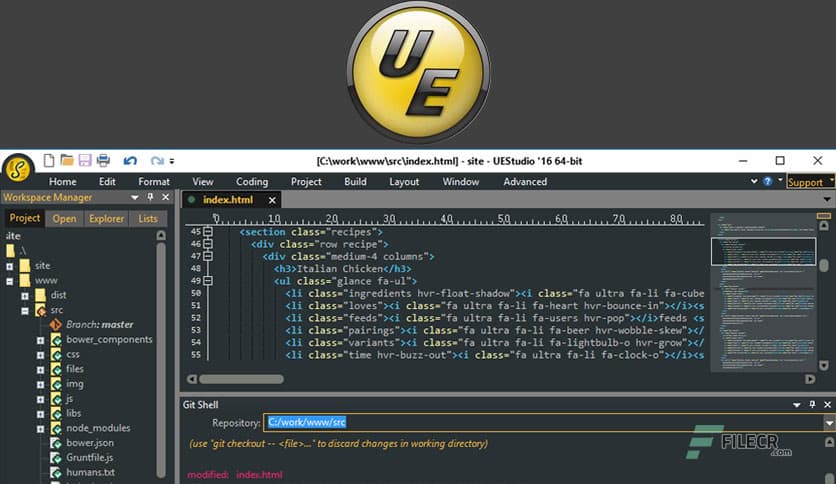The width and height of the screenshot is (836, 484).
Task: Open the document tab list dropdown arrow
Action: [826, 199]
